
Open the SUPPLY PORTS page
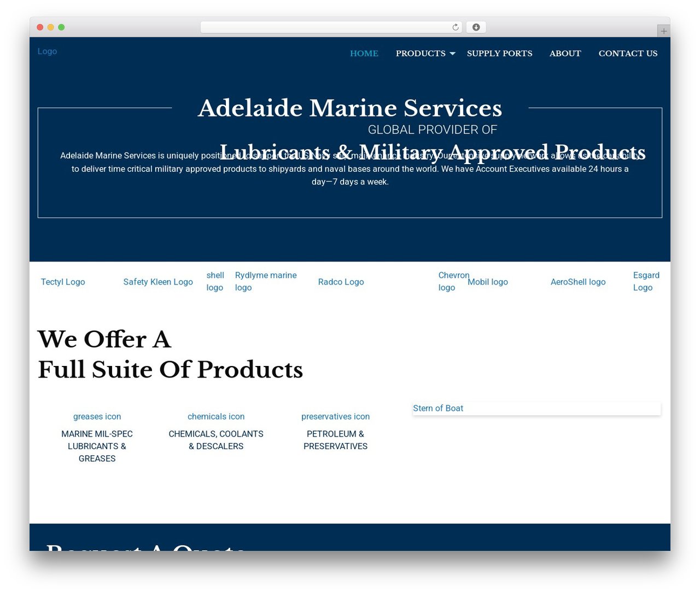(x=500, y=54)
